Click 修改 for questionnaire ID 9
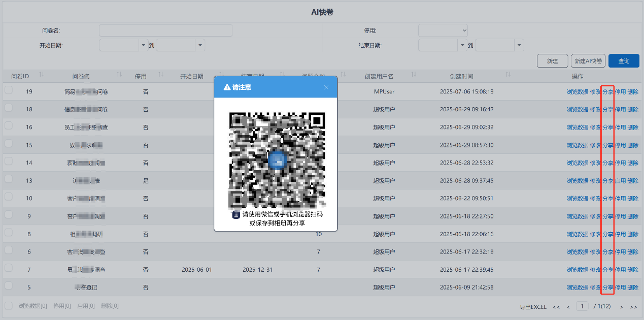 [x=596, y=216]
